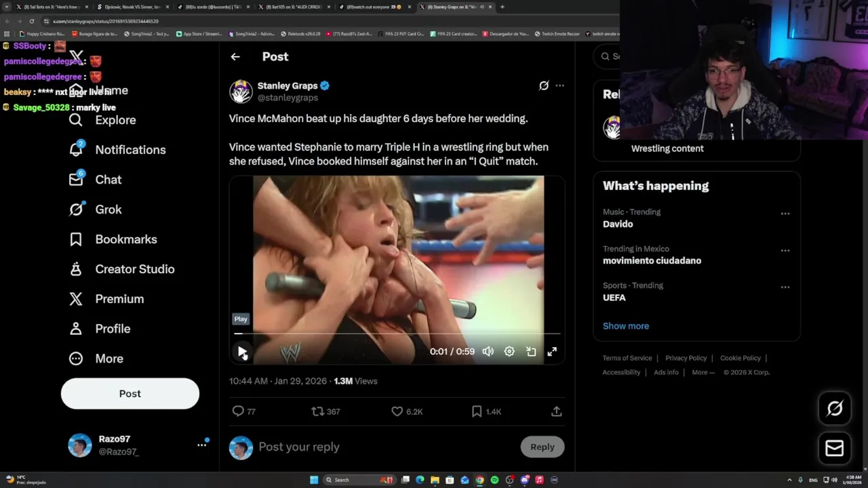Click the large Post button in the sidebar
The width and height of the screenshot is (868, 488).
coord(130,394)
